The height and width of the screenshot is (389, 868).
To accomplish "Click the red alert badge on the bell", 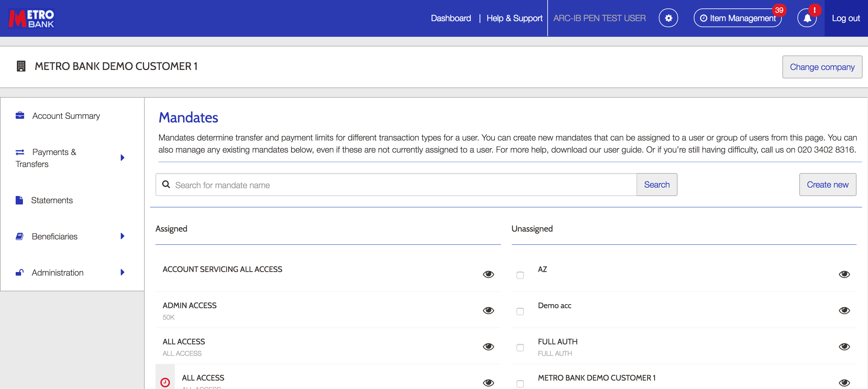I will click(x=814, y=10).
